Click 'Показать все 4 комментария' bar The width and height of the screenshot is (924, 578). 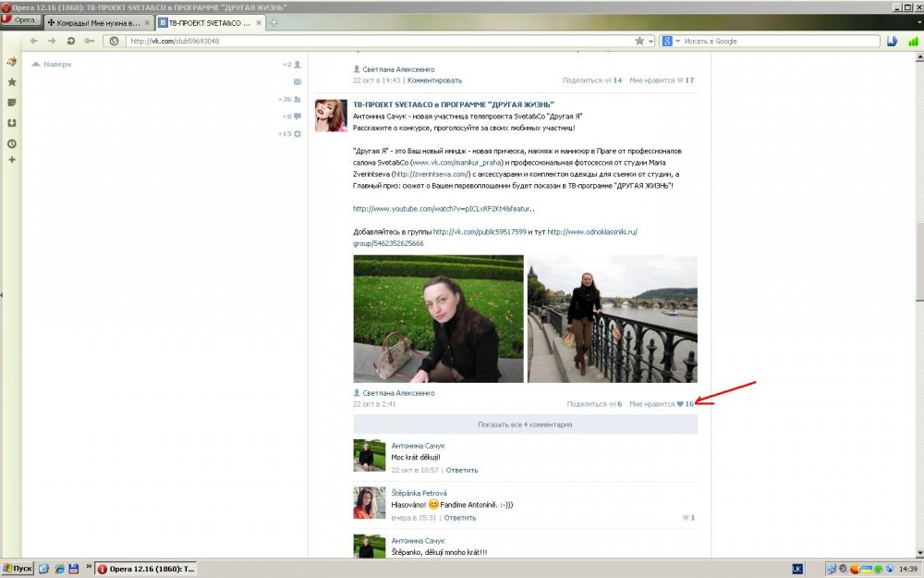click(525, 424)
